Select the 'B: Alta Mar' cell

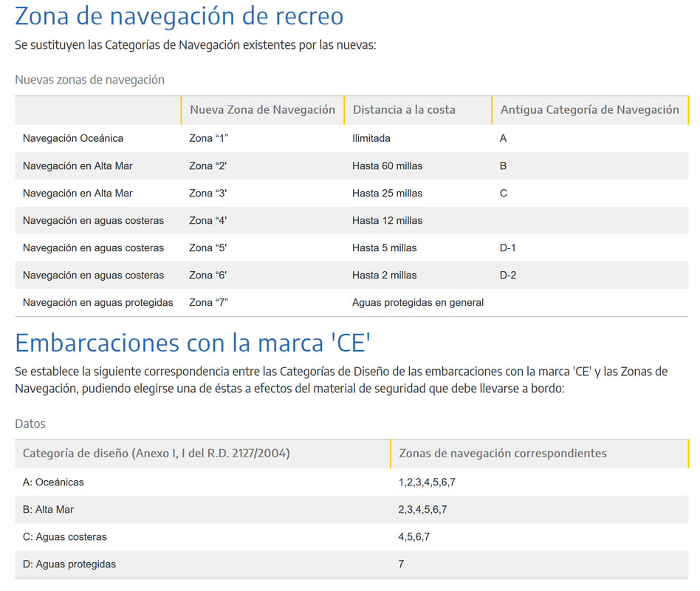point(48,510)
